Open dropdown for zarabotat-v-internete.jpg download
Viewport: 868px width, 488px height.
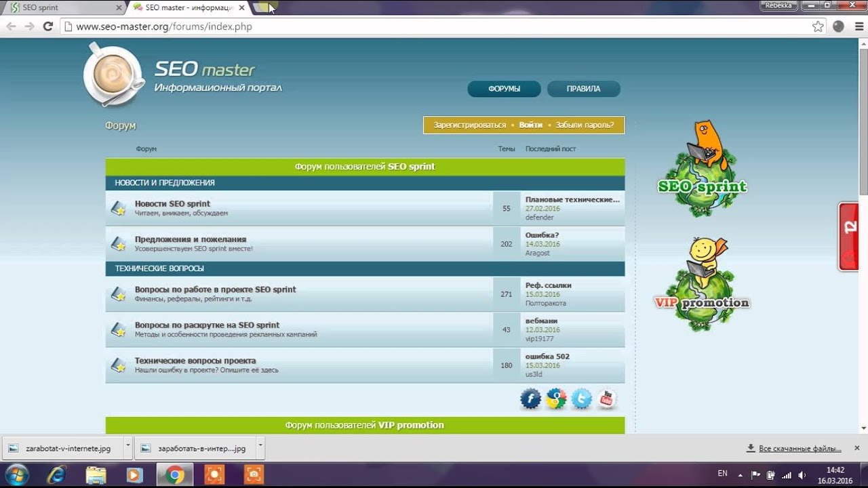pos(127,448)
